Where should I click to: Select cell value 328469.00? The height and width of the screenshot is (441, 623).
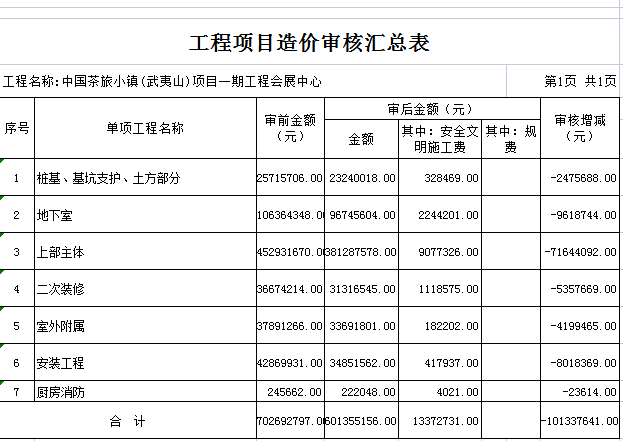pos(440,178)
